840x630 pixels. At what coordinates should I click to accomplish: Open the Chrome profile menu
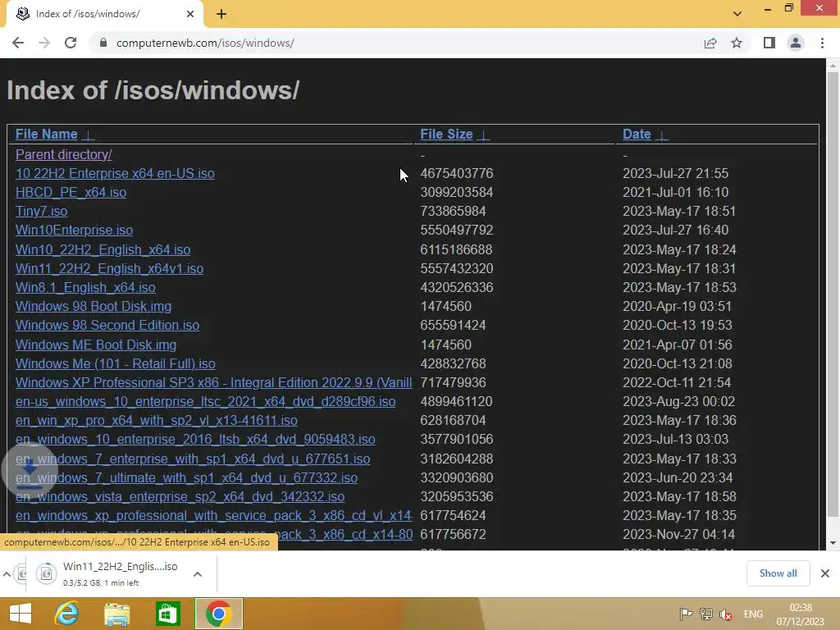coord(796,43)
